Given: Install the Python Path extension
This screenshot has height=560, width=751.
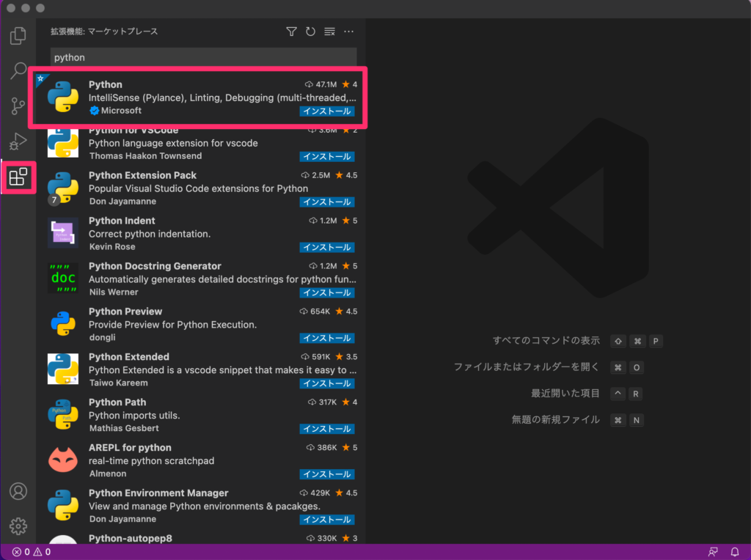Looking at the screenshot, I should pyautogui.click(x=327, y=429).
